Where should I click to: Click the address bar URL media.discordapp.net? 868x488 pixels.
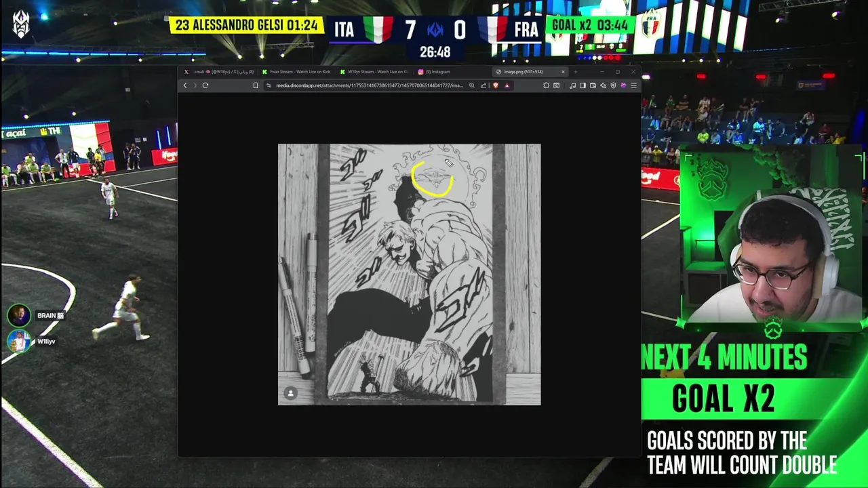[x=369, y=85]
